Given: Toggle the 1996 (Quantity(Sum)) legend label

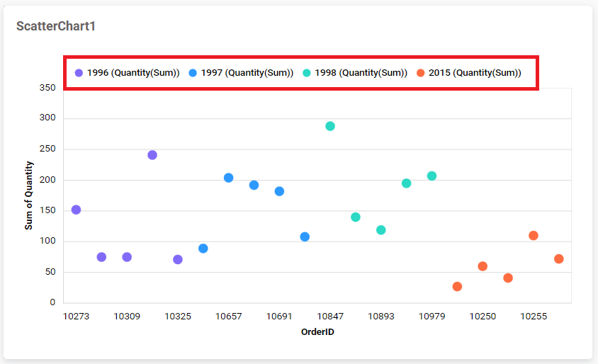Looking at the screenshot, I should (132, 73).
